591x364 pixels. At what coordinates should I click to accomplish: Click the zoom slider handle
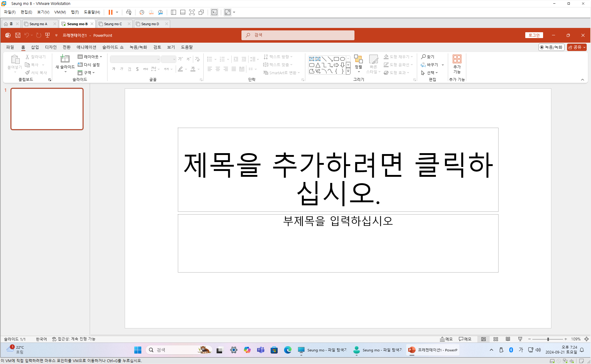(x=548, y=339)
